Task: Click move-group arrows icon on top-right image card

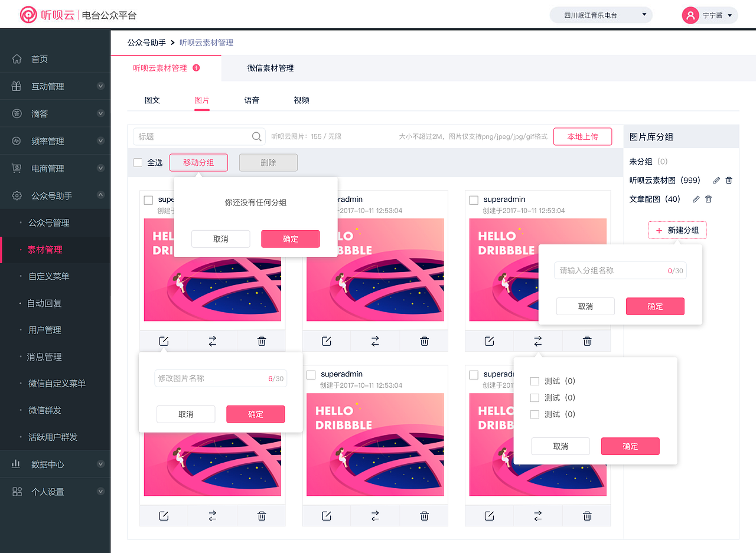Action: pos(538,341)
